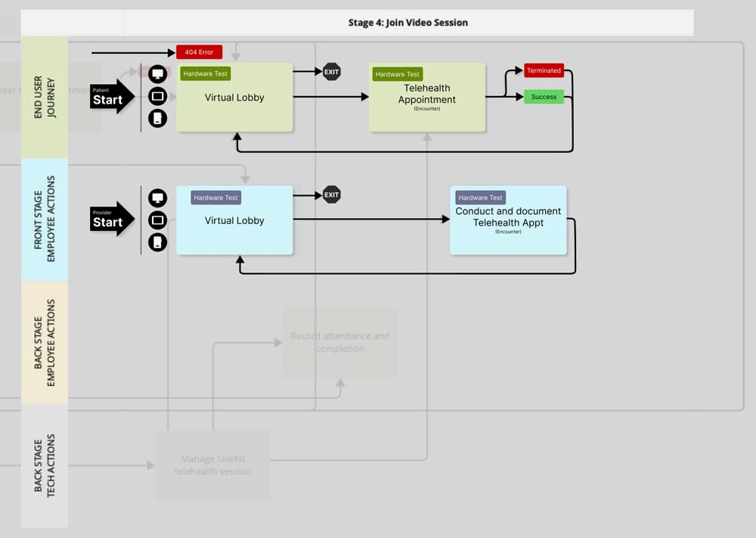Select Hardware Test tag on Conduct and document box
Viewport: 756px width, 538px height.
(480, 197)
